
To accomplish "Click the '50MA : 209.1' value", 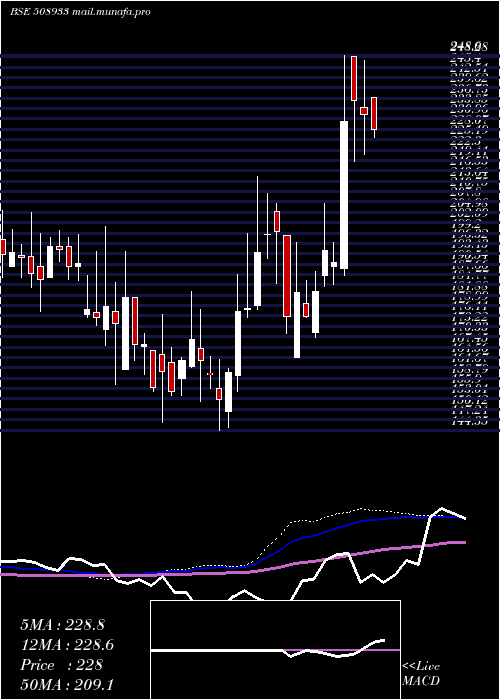I will (67, 685).
